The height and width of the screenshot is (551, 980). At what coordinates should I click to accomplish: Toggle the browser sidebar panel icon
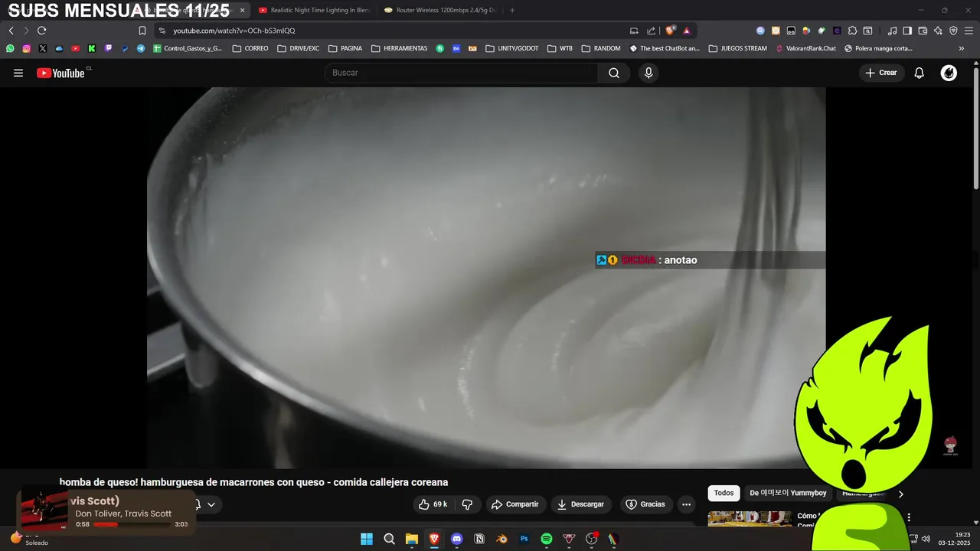[x=907, y=31]
